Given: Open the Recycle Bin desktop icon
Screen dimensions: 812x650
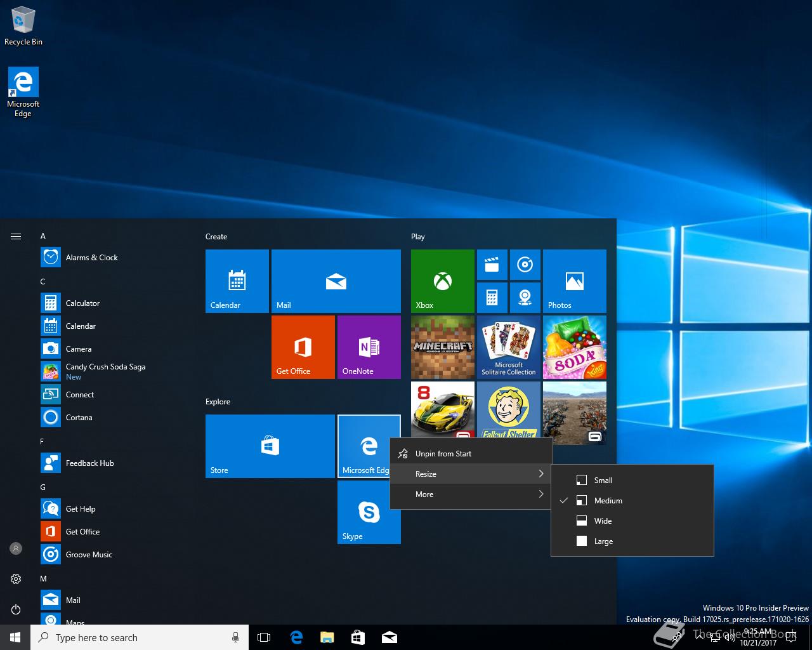Looking at the screenshot, I should coord(23,27).
